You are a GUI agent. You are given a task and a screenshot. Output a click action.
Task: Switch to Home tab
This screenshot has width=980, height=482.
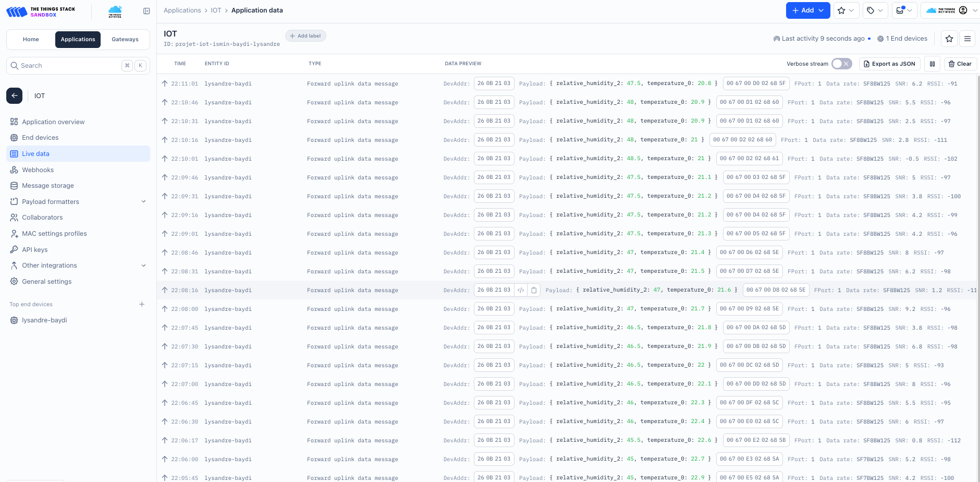click(x=31, y=39)
